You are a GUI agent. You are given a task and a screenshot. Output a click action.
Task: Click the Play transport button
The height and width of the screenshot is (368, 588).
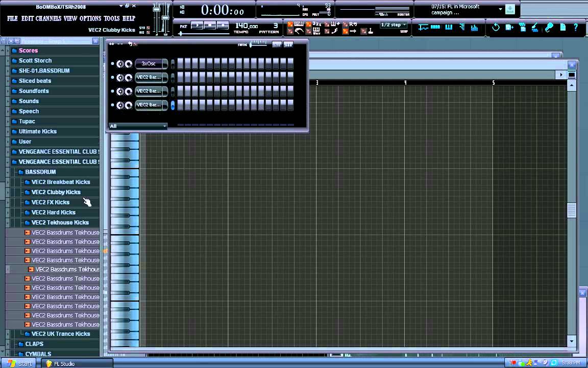click(x=197, y=26)
